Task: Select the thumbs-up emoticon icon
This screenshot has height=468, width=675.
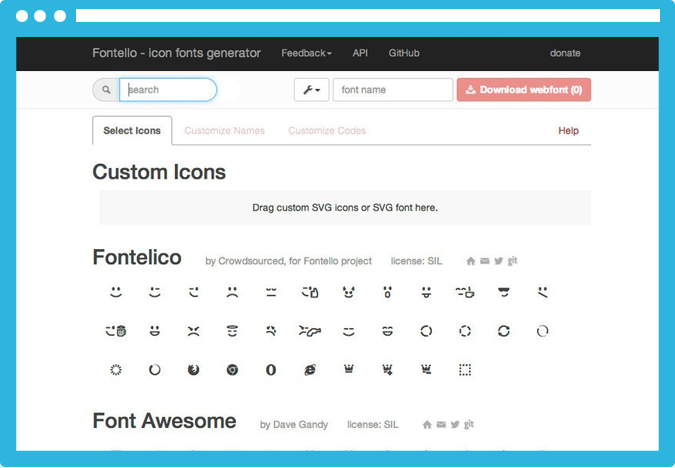Action: tap(310, 292)
